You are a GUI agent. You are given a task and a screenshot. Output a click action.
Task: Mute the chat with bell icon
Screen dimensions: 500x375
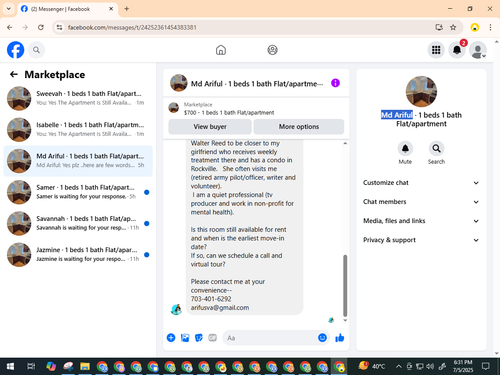coord(405,149)
